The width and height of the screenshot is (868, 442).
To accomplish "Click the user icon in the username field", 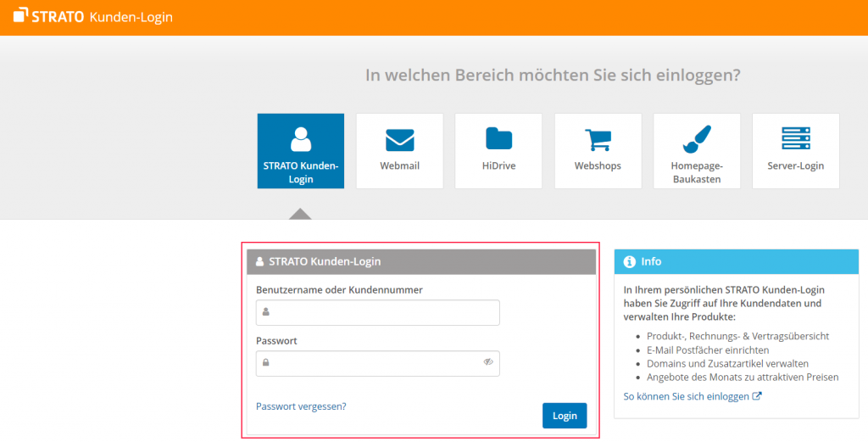I will click(266, 312).
